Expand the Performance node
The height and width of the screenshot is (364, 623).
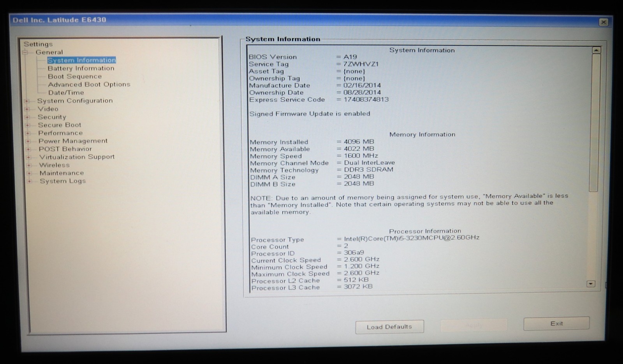tap(28, 133)
